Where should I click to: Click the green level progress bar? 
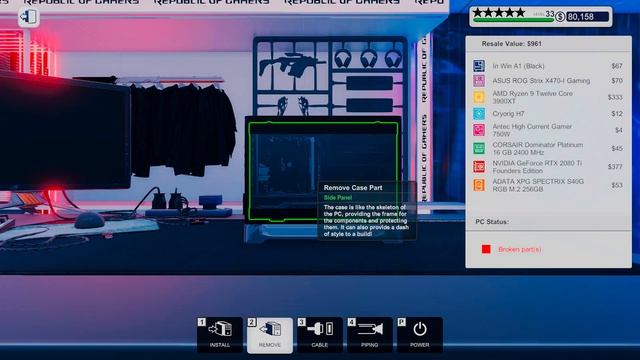[x=513, y=20]
